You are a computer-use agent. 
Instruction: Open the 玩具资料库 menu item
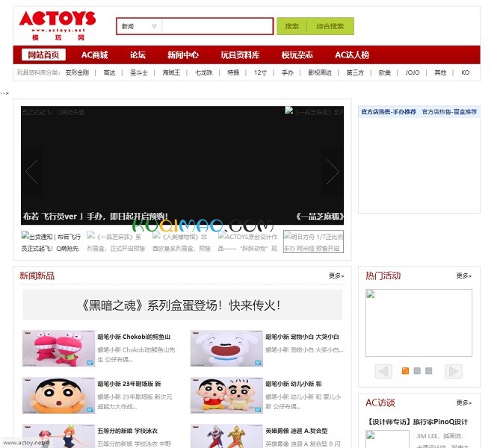click(x=240, y=55)
